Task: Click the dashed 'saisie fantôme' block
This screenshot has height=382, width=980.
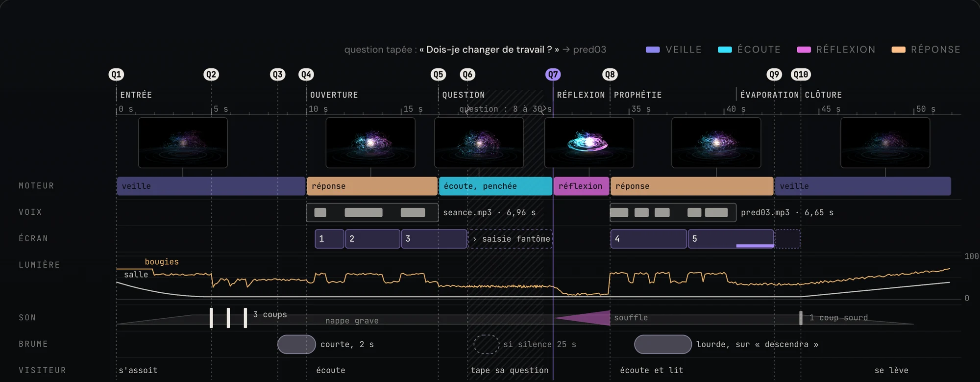Action: [511, 239]
